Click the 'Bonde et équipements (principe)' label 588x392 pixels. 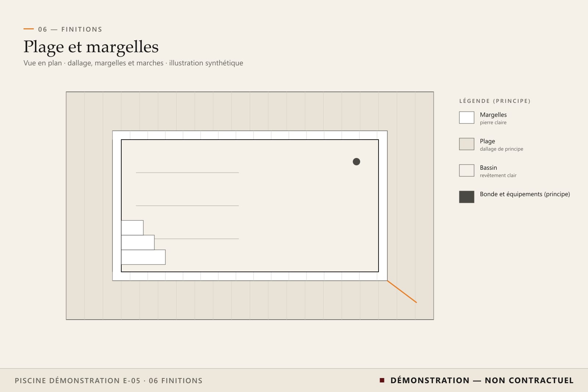coord(525,194)
